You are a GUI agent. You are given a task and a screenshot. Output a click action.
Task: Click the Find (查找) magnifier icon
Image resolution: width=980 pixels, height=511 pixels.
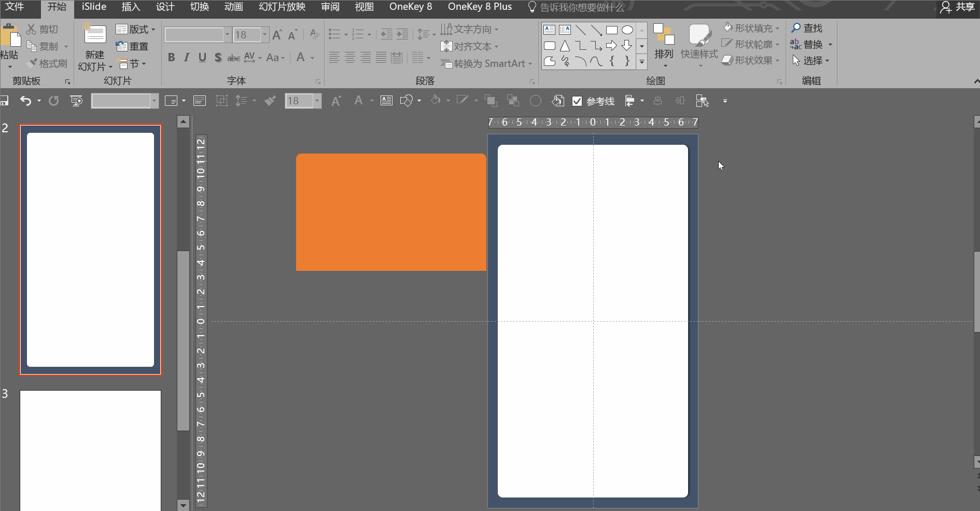click(796, 28)
